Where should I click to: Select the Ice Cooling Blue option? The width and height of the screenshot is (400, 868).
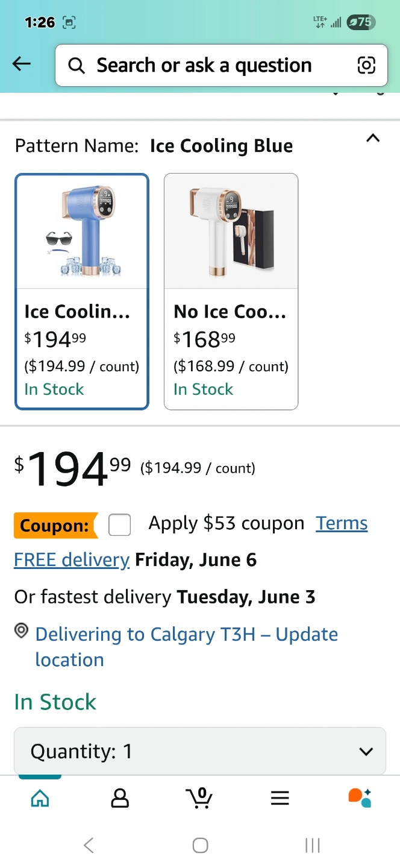pos(82,291)
